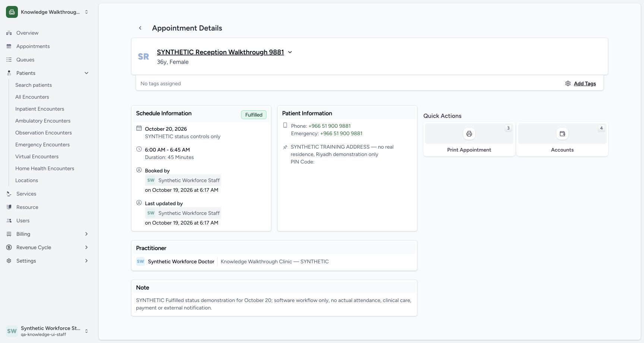
Task: Click the SR patient avatar
Action: (x=143, y=57)
